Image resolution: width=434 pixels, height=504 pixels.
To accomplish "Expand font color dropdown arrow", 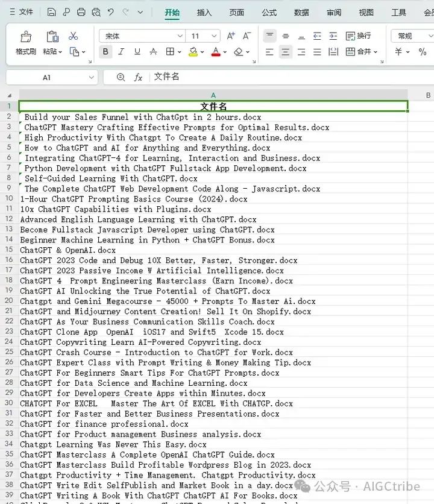I will pyautogui.click(x=225, y=52).
